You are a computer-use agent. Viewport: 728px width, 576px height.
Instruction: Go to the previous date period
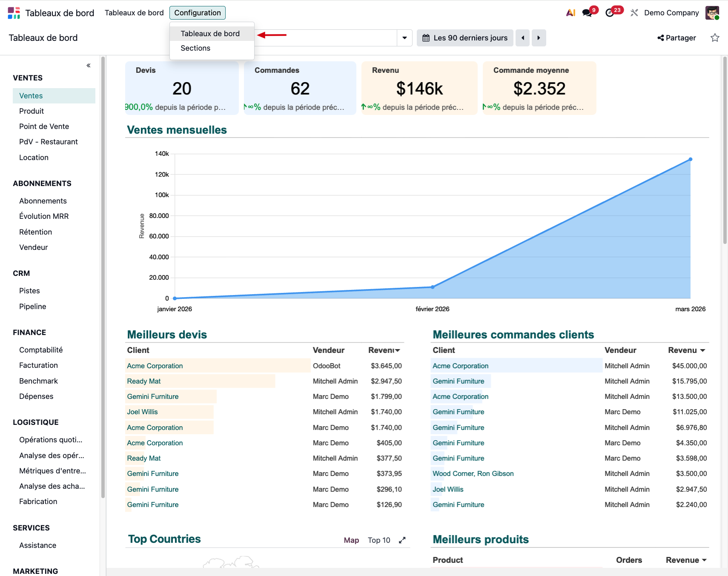pyautogui.click(x=523, y=38)
